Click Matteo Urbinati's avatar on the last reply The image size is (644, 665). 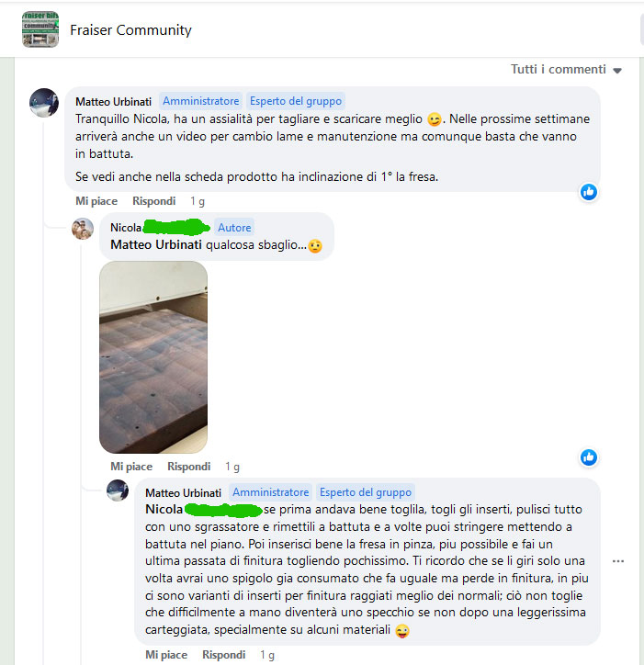(118, 490)
